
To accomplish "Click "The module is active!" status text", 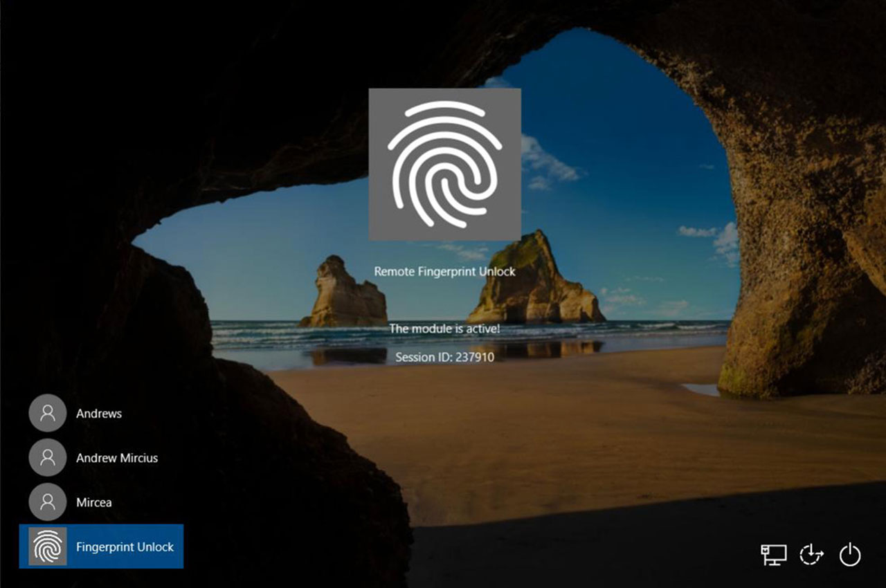I will [444, 329].
